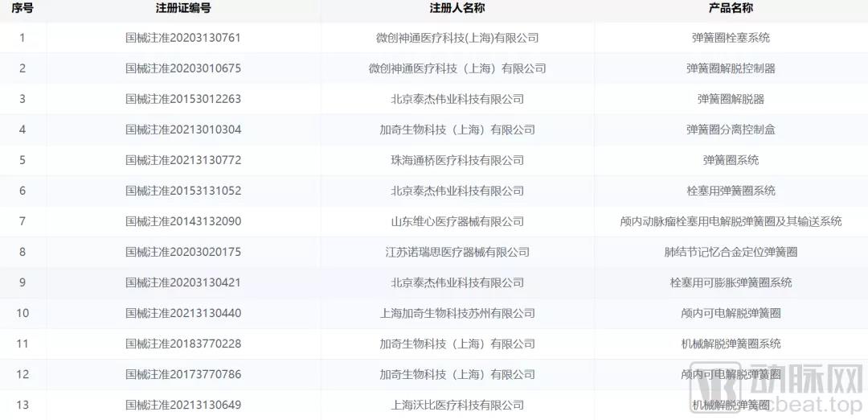Select registration number 国械注准20213130649
This screenshot has height=420, width=868.
point(183,405)
